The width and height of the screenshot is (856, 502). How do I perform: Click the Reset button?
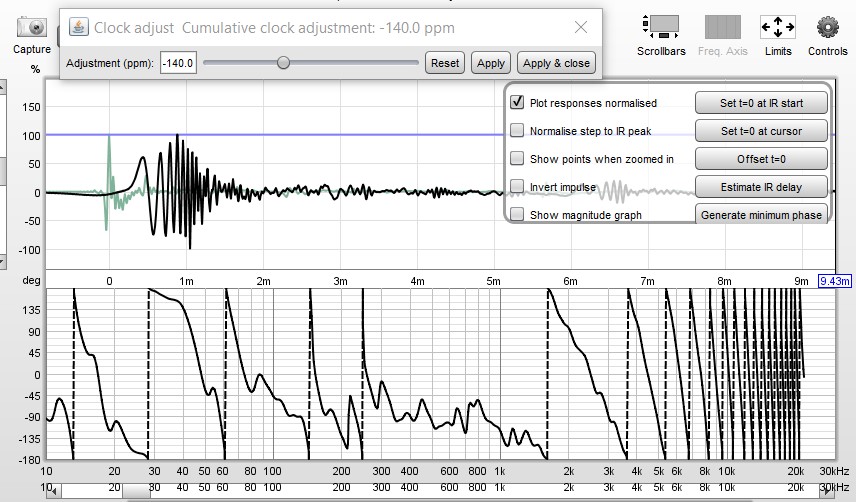[445, 63]
